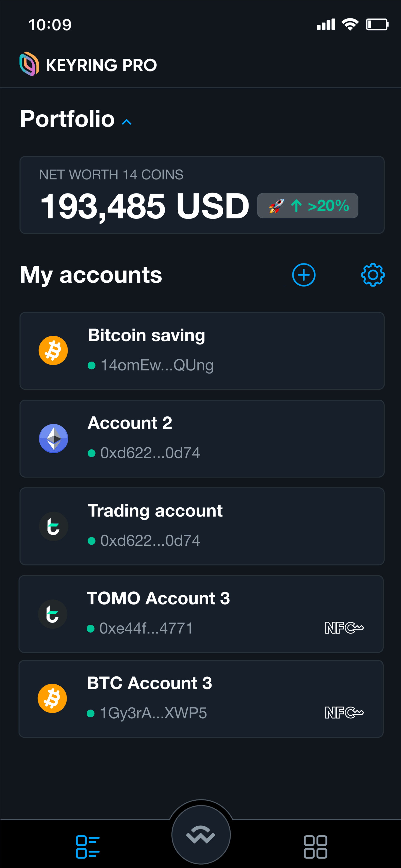Screen dimensions: 401x868
Task: Open the KEYRING PRO app logo
Action: coord(29,64)
